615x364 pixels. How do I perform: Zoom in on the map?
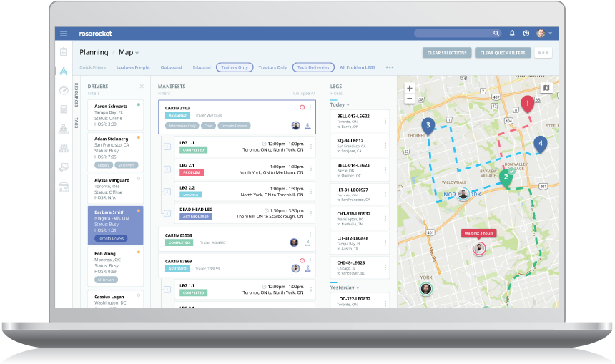pos(410,88)
